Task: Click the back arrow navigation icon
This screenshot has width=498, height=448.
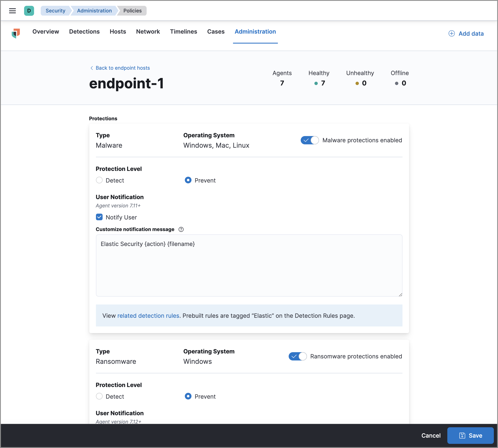Action: (91, 67)
